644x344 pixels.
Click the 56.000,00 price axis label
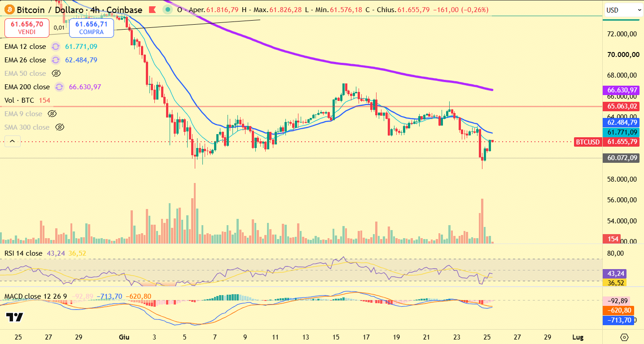622,200
